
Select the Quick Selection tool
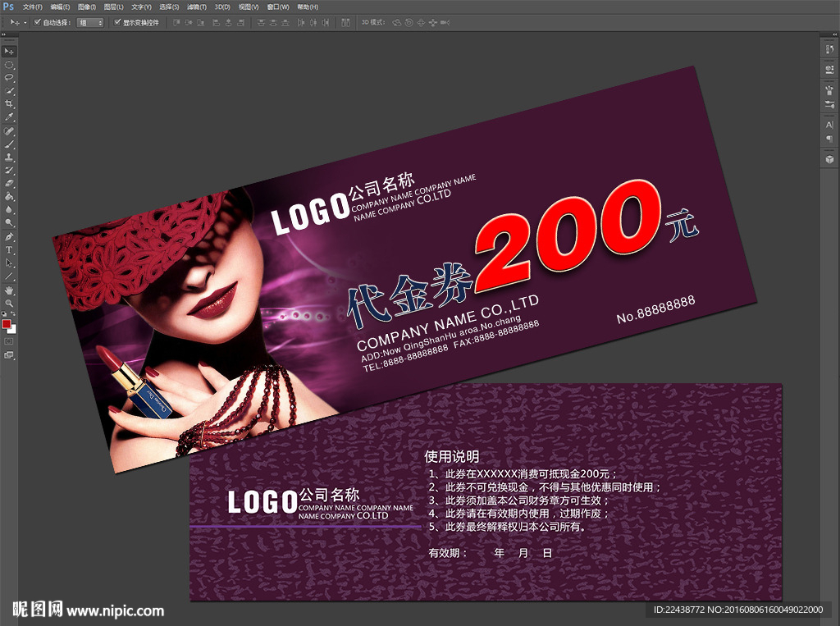pyautogui.click(x=9, y=91)
